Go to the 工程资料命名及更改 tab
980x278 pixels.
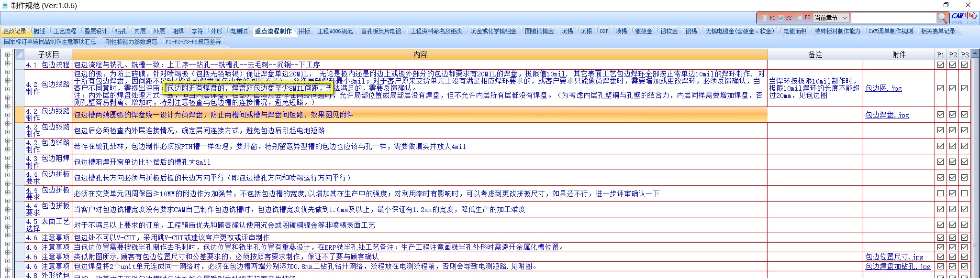[x=436, y=31]
